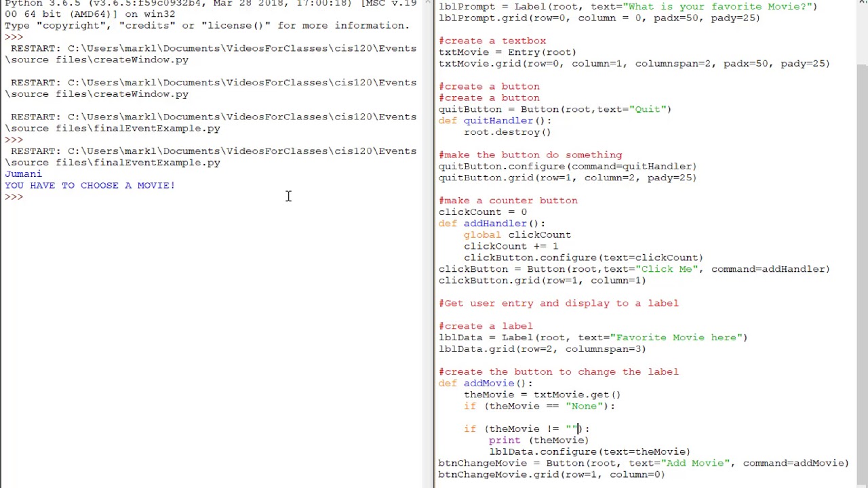Click the "#make the button do something" comment

point(530,155)
